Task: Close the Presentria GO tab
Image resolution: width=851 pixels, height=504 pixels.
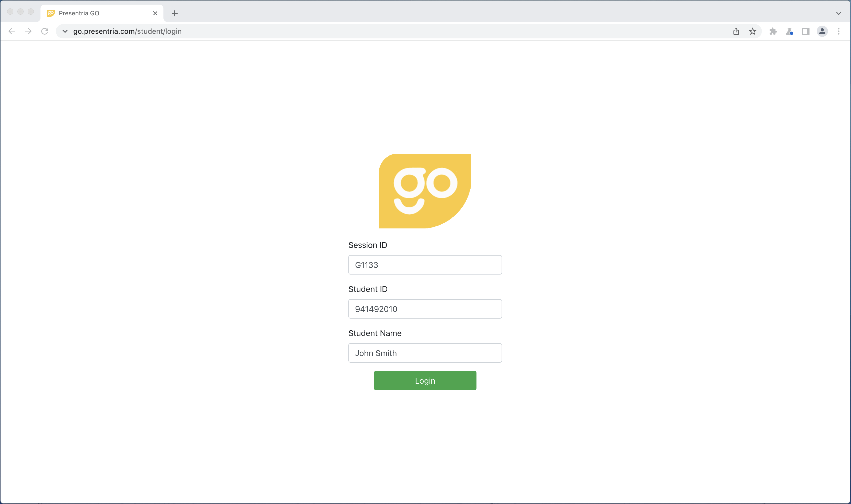Action: click(155, 13)
